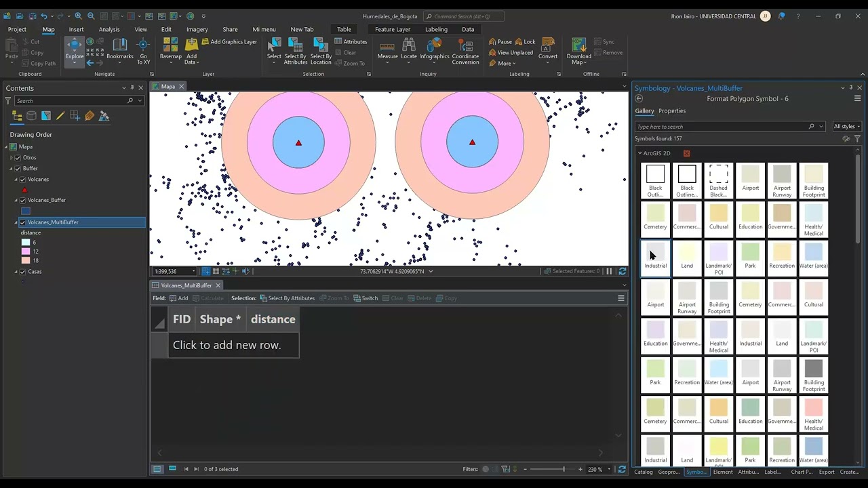Open the Infographics tool
The image size is (868, 488).
[x=434, y=49]
